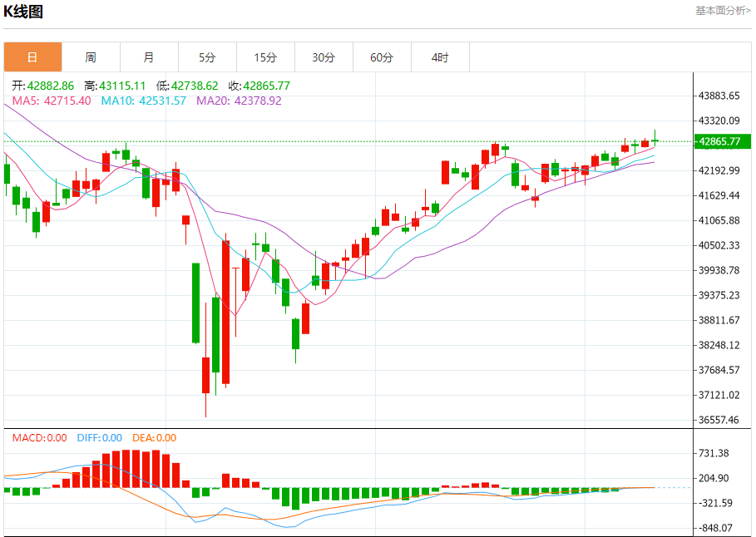
Task: Switch to the 周 weekly tab
Action: pyautogui.click(x=91, y=57)
